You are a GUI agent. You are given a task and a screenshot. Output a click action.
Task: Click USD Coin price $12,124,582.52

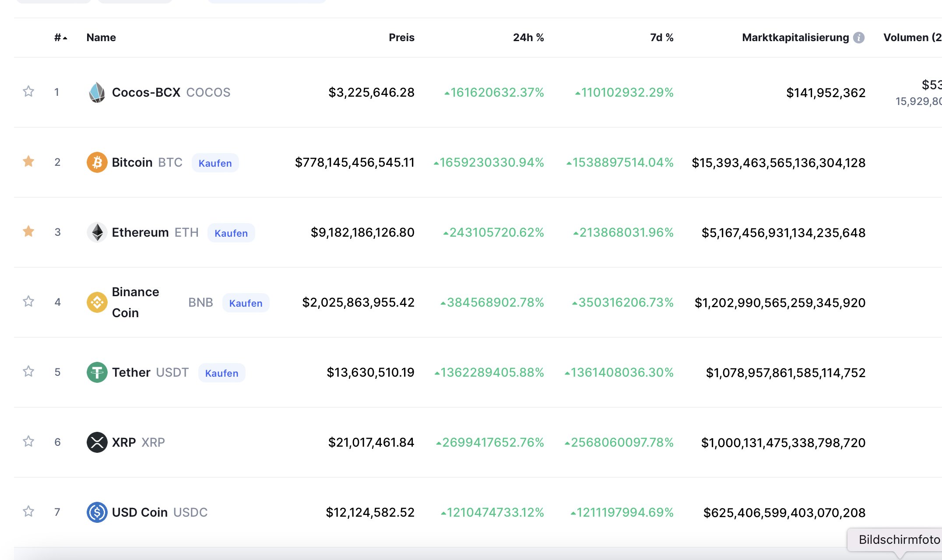pyautogui.click(x=370, y=512)
